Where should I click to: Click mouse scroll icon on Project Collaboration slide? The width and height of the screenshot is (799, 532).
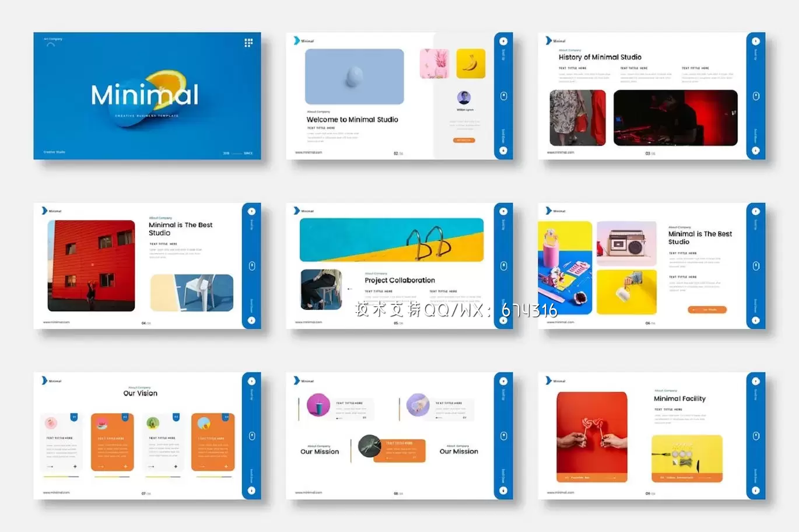point(504,266)
